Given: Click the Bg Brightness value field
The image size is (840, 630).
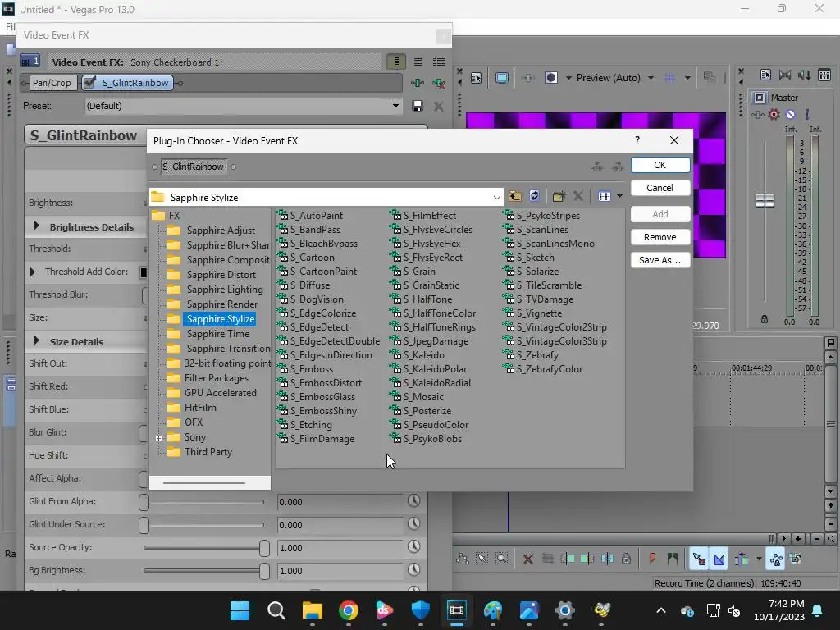Looking at the screenshot, I should [340, 571].
